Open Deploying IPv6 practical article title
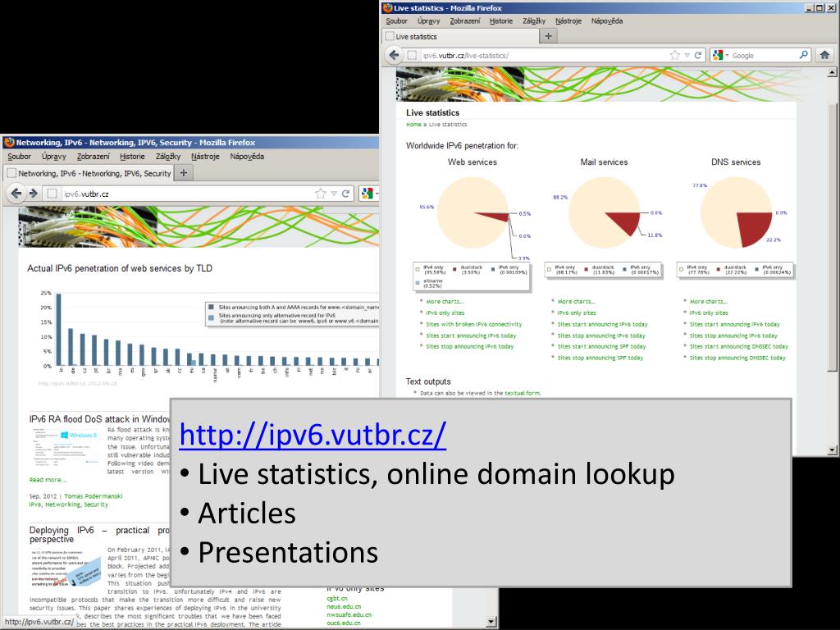840x630 pixels. pos(99,534)
